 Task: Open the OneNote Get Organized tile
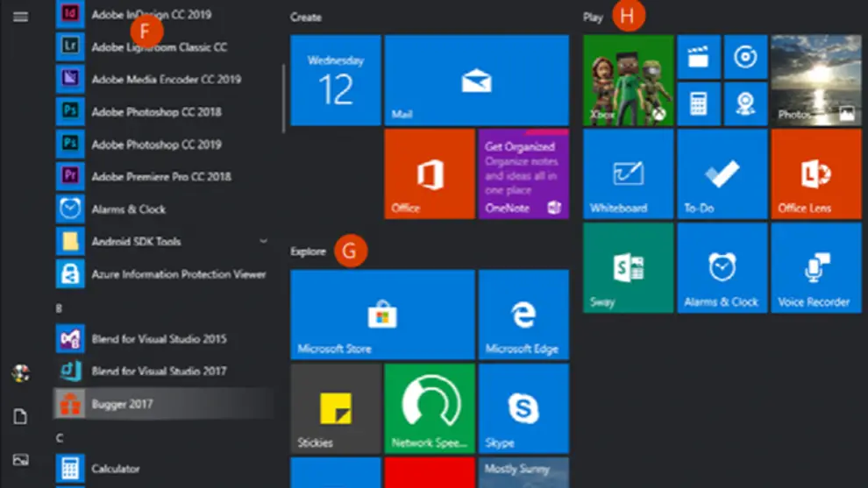(x=523, y=174)
